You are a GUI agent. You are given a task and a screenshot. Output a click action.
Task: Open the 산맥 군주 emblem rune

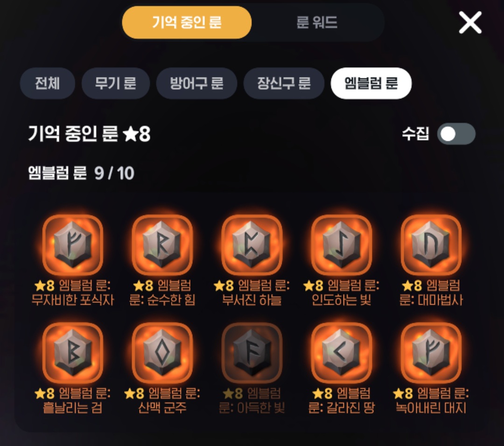tap(162, 353)
